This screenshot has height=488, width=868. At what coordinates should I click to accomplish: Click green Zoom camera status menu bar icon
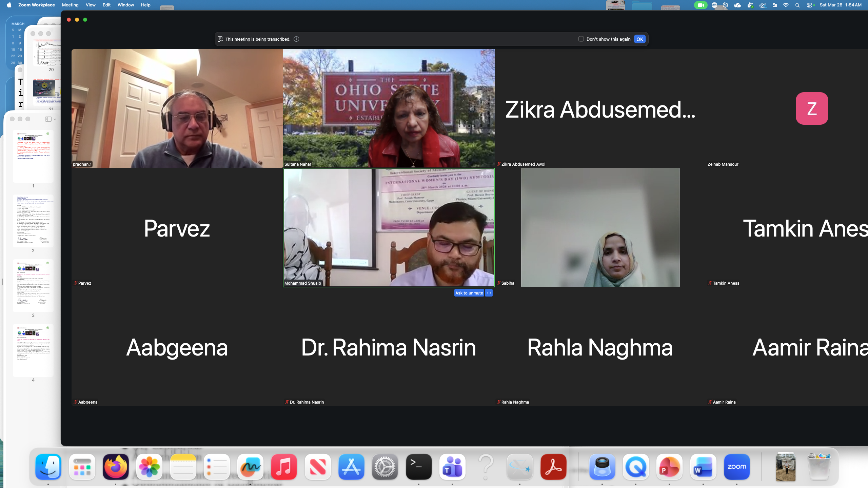pyautogui.click(x=701, y=5)
